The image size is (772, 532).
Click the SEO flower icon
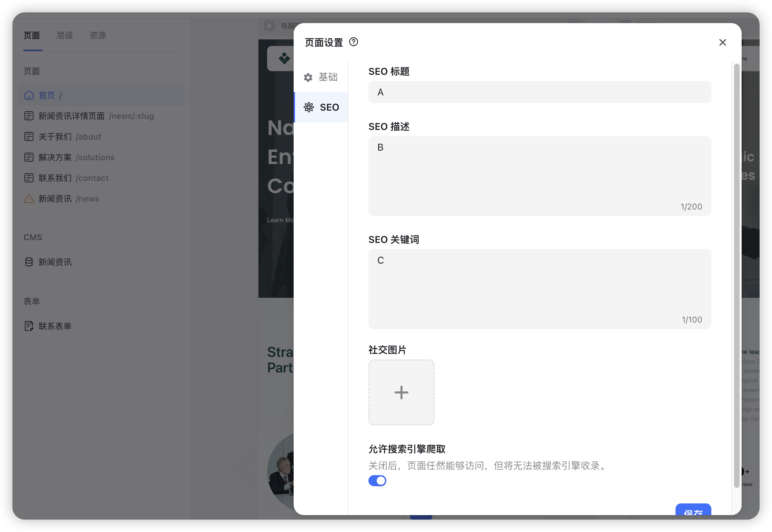pyautogui.click(x=309, y=107)
